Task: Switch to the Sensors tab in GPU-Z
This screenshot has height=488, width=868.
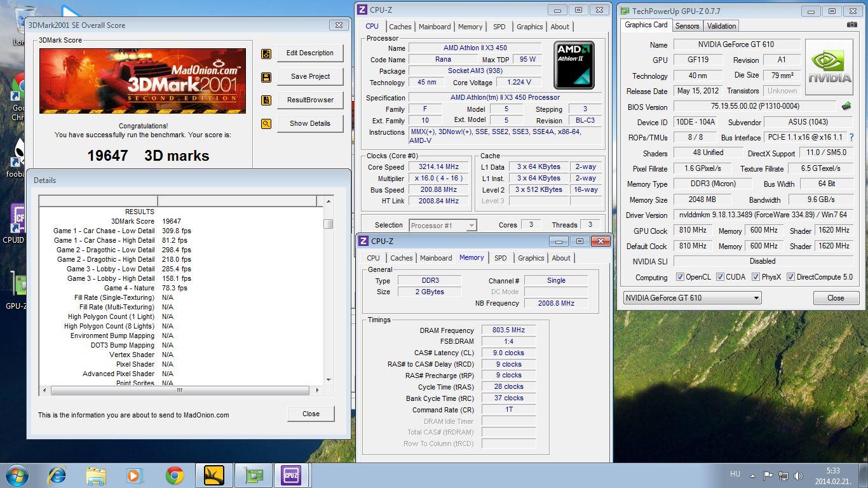Action: pyautogui.click(x=687, y=26)
